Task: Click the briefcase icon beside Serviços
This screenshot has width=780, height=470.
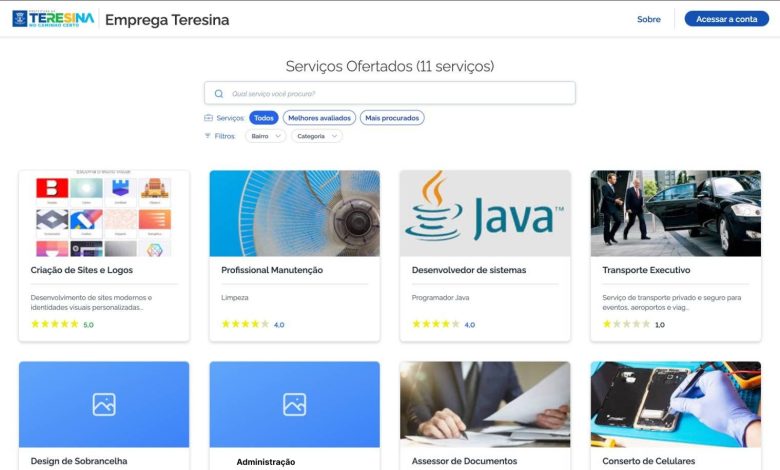Action: coord(208,118)
